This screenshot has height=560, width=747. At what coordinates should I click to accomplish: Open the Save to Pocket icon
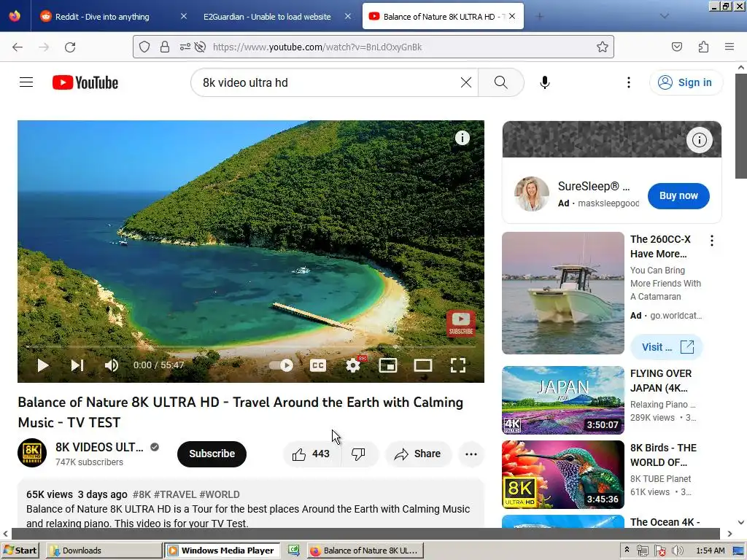[x=676, y=47]
